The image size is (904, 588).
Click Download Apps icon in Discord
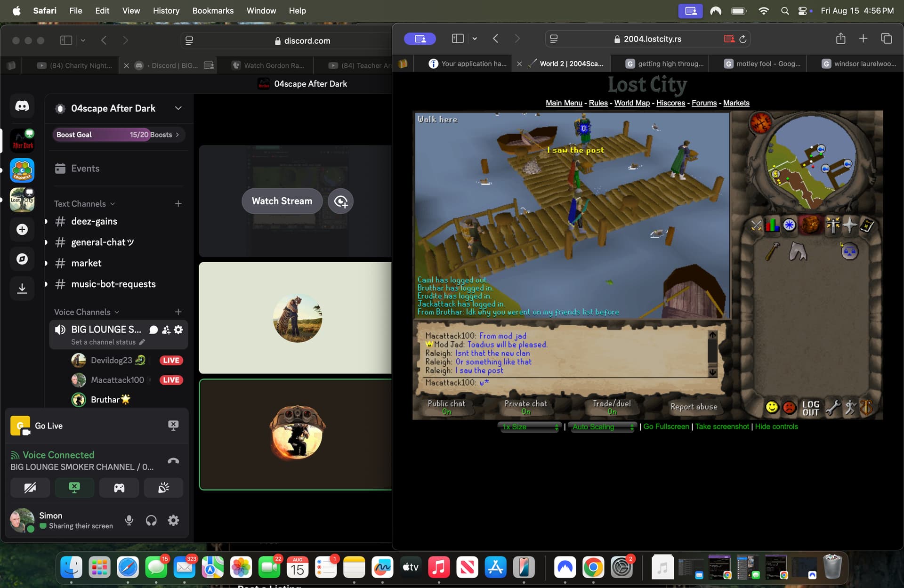(x=22, y=288)
